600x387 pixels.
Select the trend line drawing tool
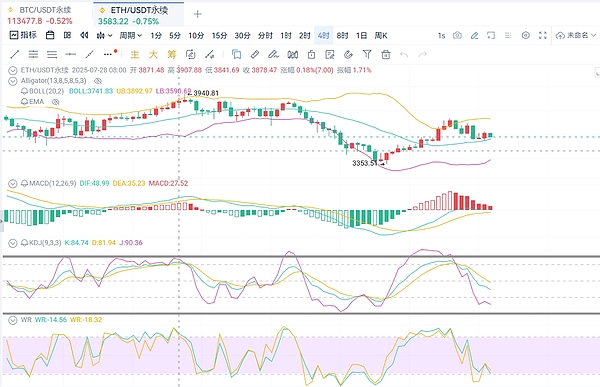pyautogui.click(x=15, y=55)
